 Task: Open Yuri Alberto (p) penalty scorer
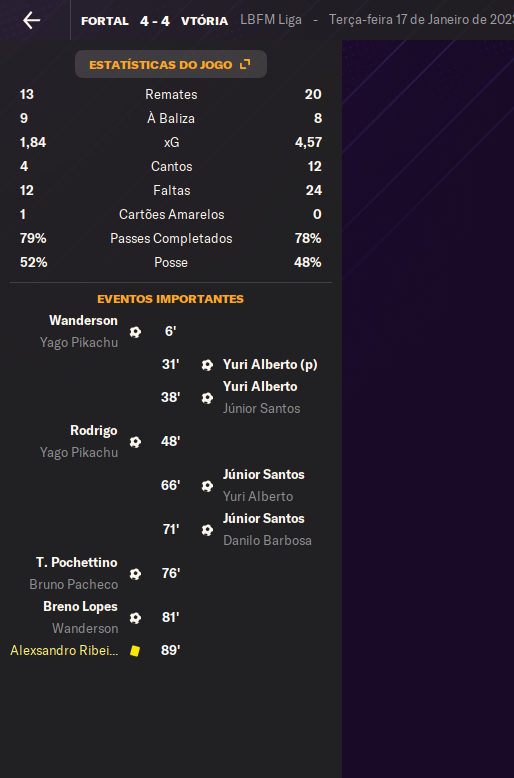click(270, 365)
